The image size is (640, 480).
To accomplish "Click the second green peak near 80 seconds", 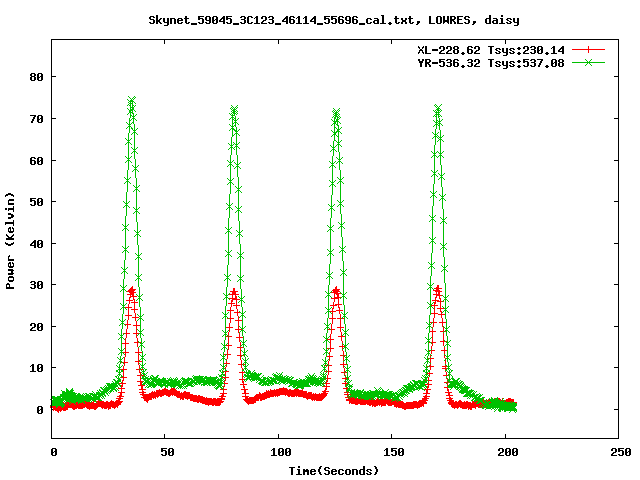I will pyautogui.click(x=234, y=109).
